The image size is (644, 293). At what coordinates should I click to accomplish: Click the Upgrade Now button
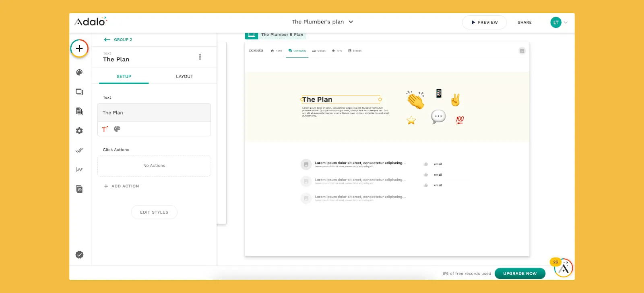point(520,274)
